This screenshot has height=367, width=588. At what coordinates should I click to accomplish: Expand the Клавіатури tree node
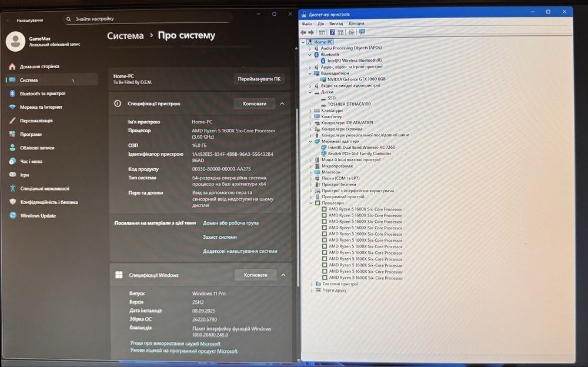[x=310, y=111]
